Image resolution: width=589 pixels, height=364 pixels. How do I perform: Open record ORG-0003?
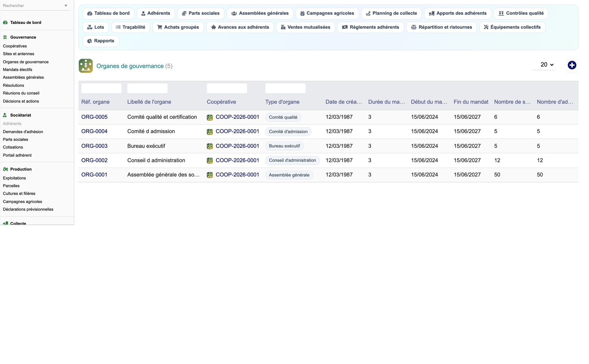pyautogui.click(x=94, y=146)
